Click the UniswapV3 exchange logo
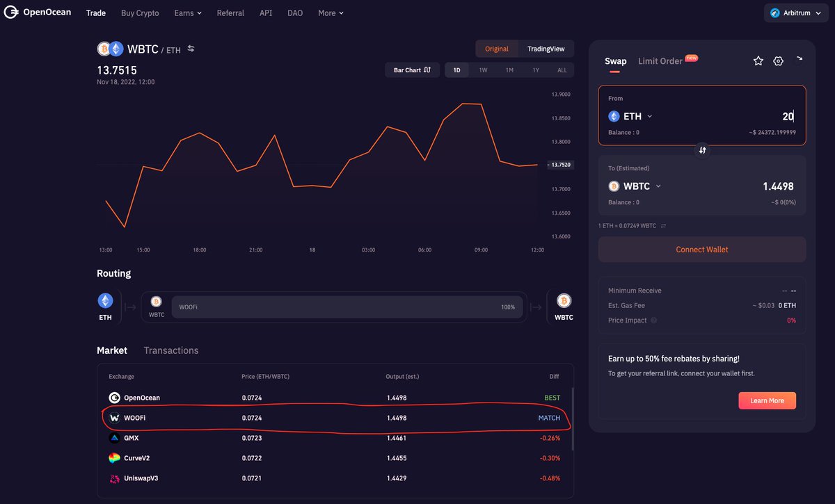The image size is (835, 504). coord(115,478)
